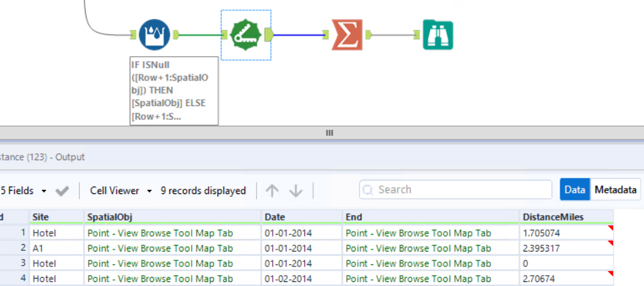Select the Hotel cell in row 1

point(57,233)
